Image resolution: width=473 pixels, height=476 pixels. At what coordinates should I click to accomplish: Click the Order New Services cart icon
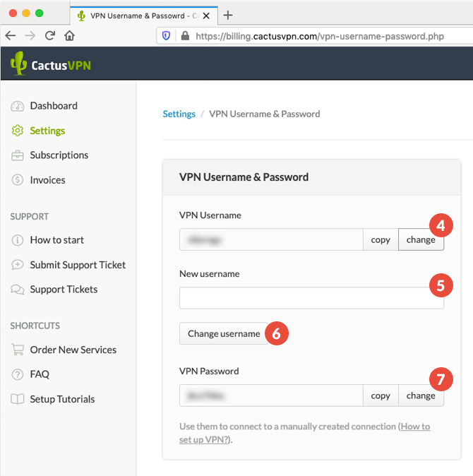point(17,350)
